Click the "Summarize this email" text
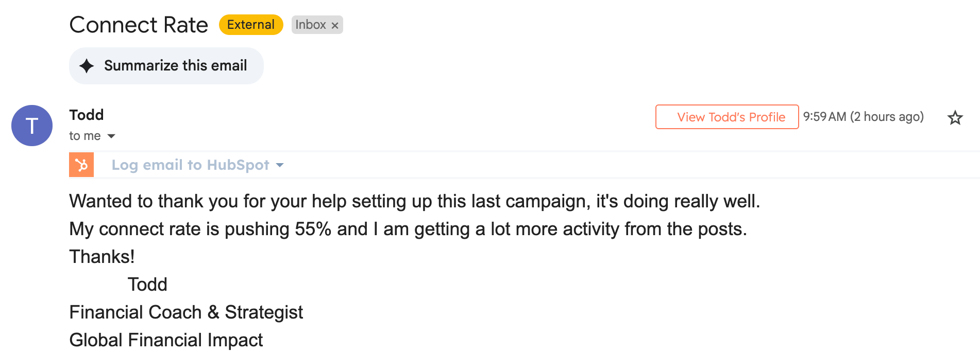This screenshot has height=353, width=980. pyautogui.click(x=175, y=66)
